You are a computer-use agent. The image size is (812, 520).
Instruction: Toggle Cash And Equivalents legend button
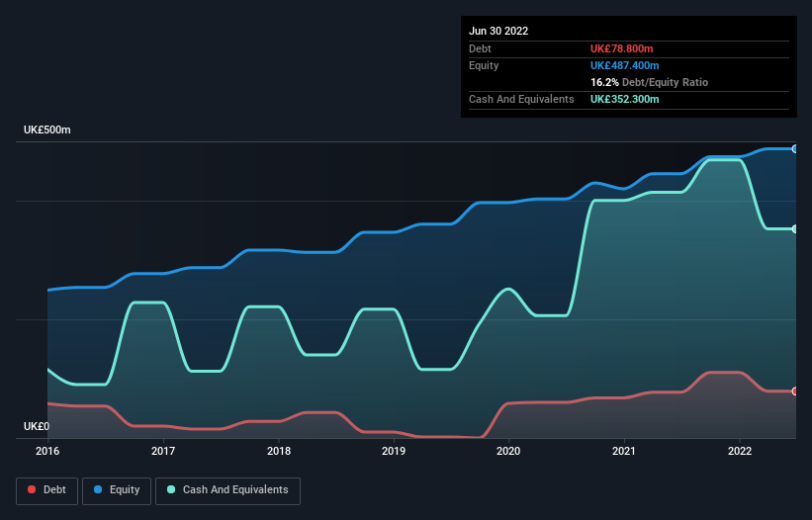[x=227, y=490]
